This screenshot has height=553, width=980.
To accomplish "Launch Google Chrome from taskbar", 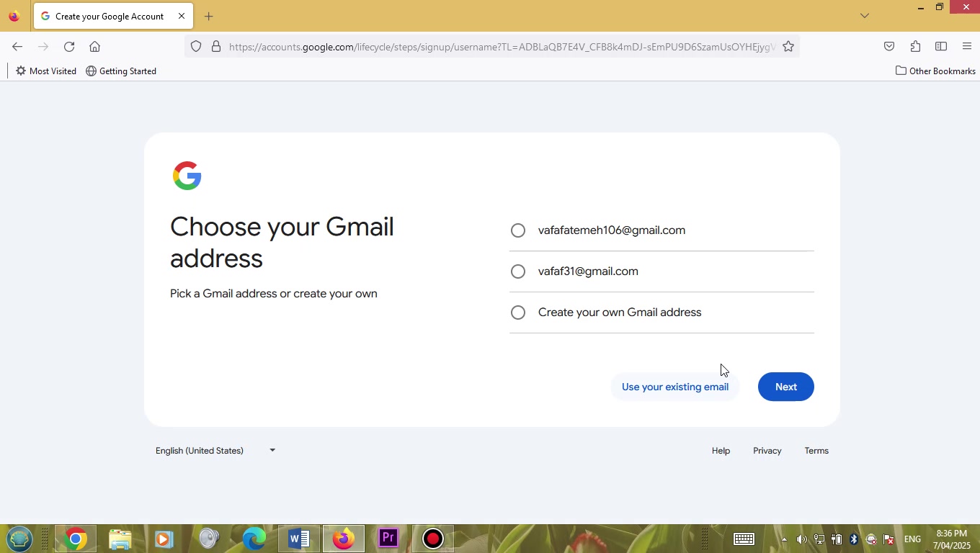I will [x=75, y=539].
